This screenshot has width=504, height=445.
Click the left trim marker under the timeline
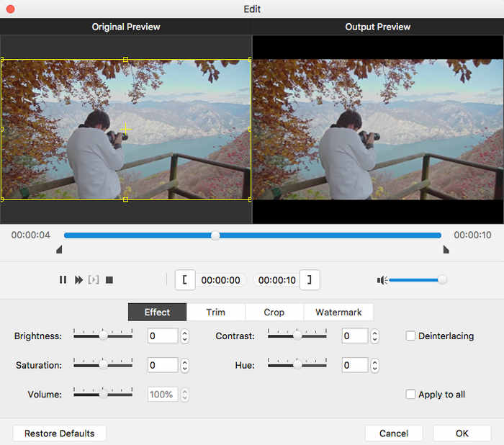(x=59, y=250)
